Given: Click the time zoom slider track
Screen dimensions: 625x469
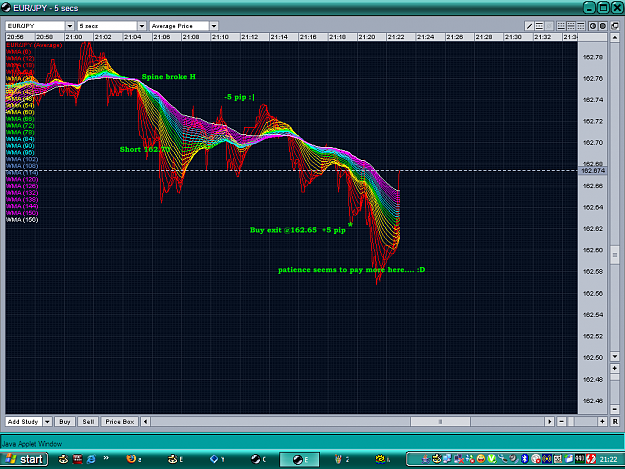Looking at the screenshot, I should tap(584, 422).
